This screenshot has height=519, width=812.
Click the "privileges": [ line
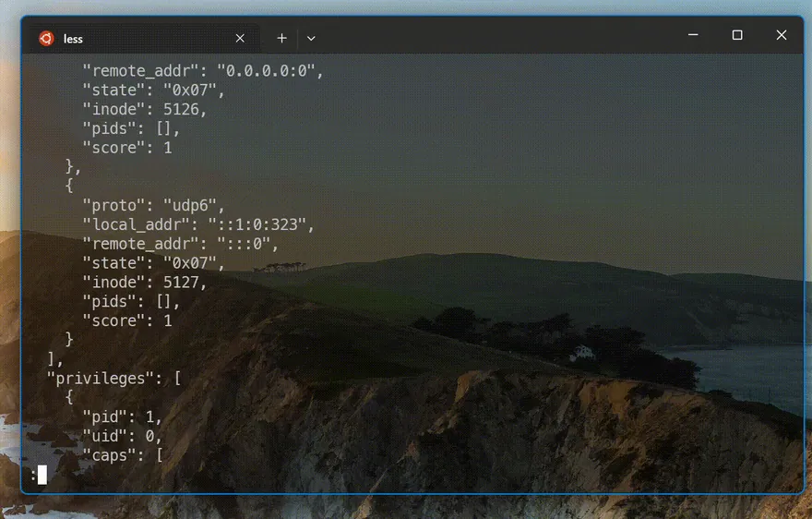pyautogui.click(x=113, y=379)
